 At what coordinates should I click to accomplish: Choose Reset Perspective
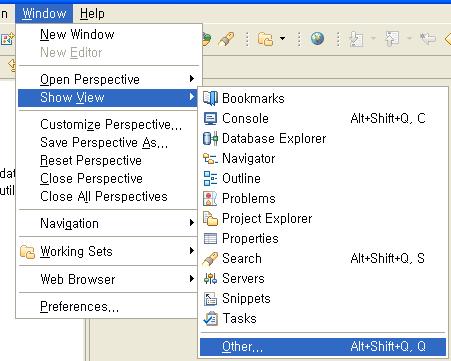point(107,160)
